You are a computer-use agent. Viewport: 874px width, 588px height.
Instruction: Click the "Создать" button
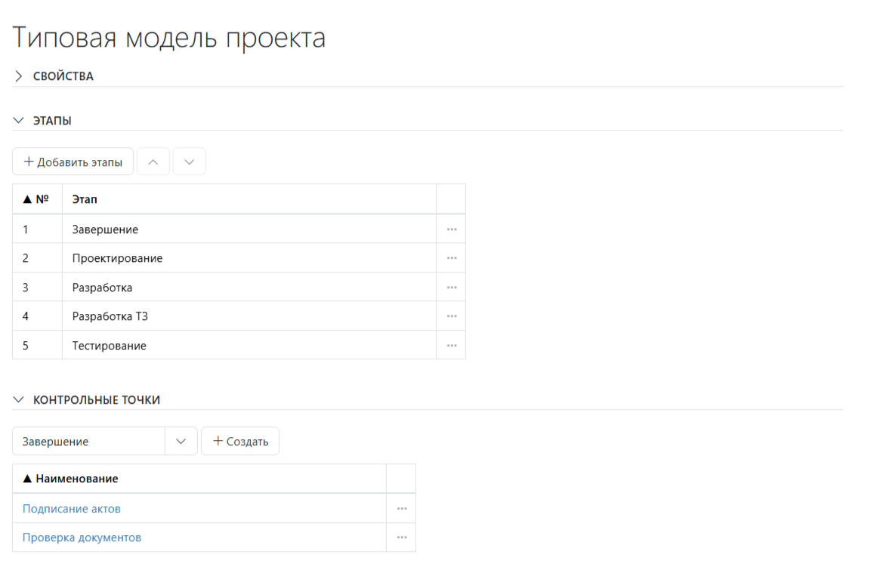[239, 441]
